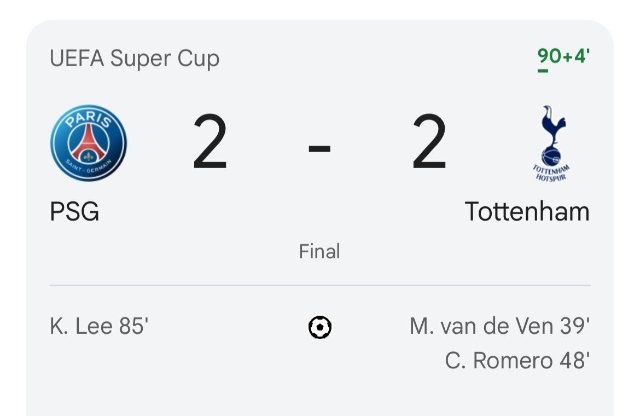The image size is (640, 416).
Task: Click the soccer ball goals icon
Action: (320, 327)
